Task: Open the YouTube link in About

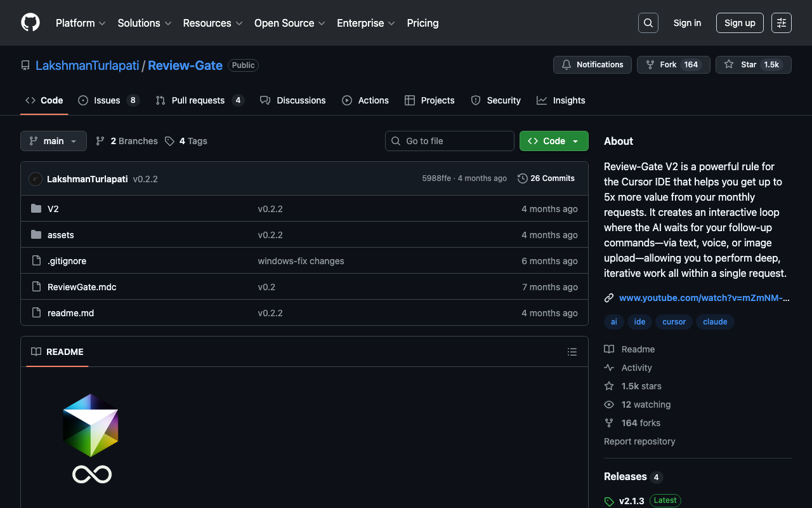Action: (704, 298)
